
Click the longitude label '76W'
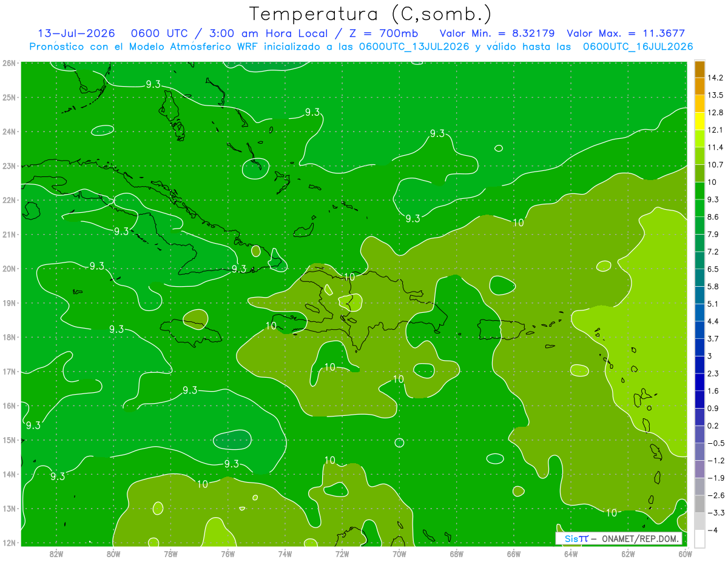tap(228, 554)
